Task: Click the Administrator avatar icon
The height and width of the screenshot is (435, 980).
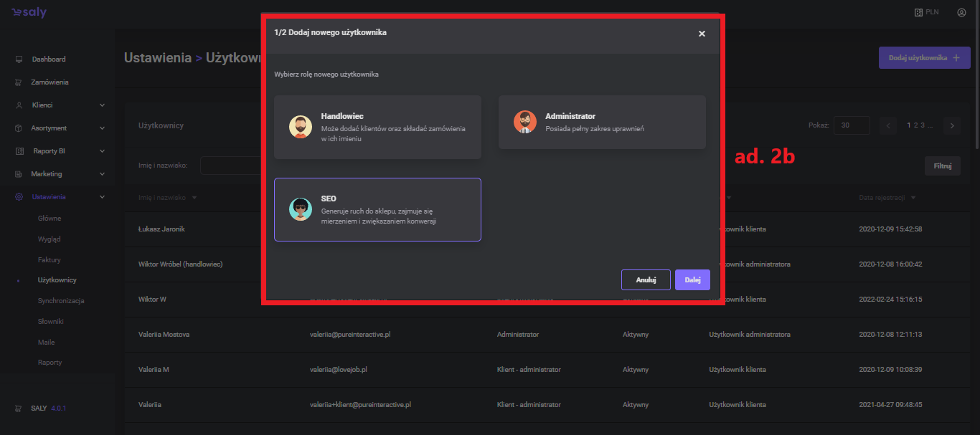Action: click(x=525, y=122)
